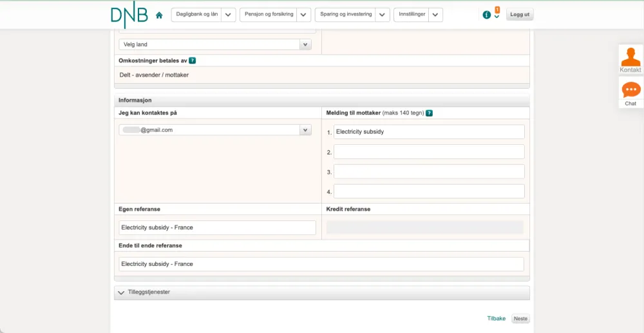Screen dimensions: 644x333
Task: Start a chat via Chat icon
Action: click(630, 92)
